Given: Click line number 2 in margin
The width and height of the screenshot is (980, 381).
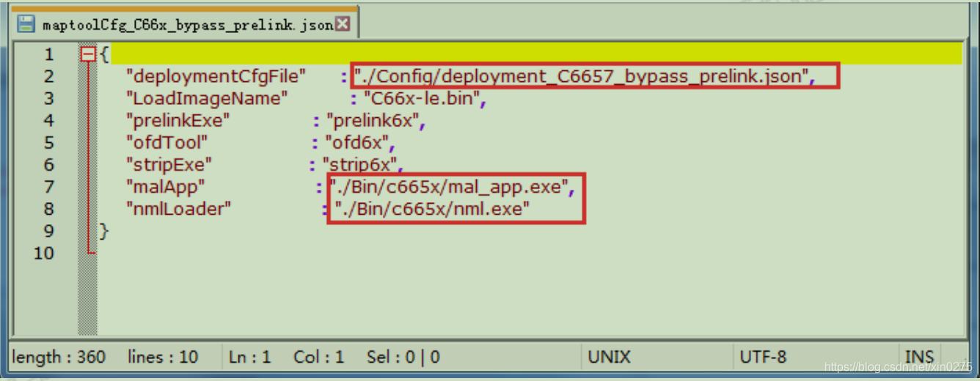Looking at the screenshot, I should [x=48, y=76].
